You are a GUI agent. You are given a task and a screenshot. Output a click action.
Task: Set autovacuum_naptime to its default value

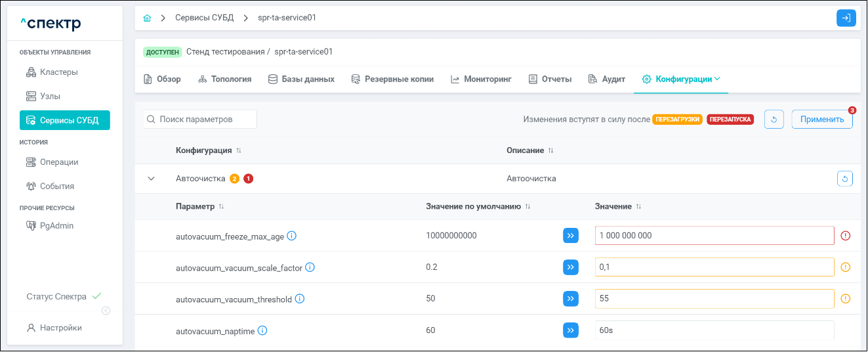[x=571, y=330]
